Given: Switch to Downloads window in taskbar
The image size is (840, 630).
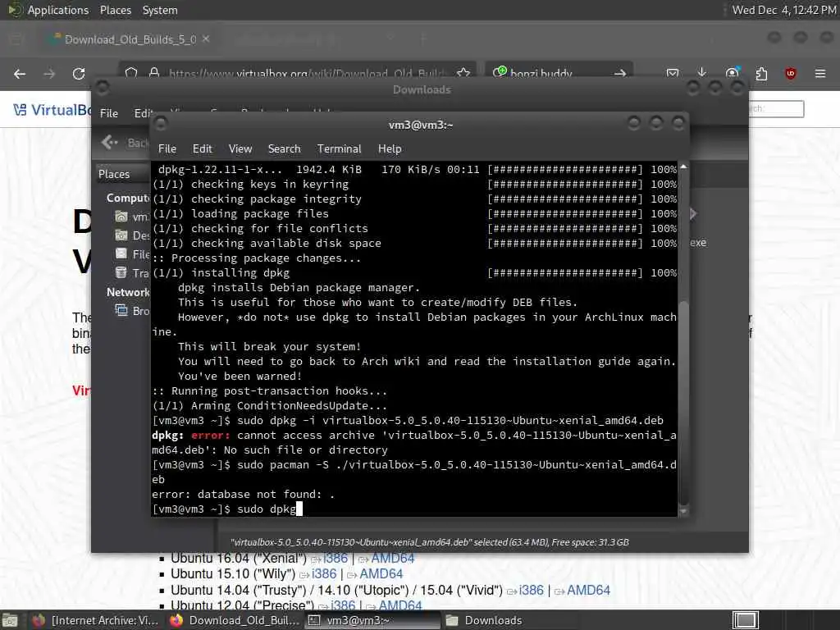Looking at the screenshot, I should (x=510, y=620).
